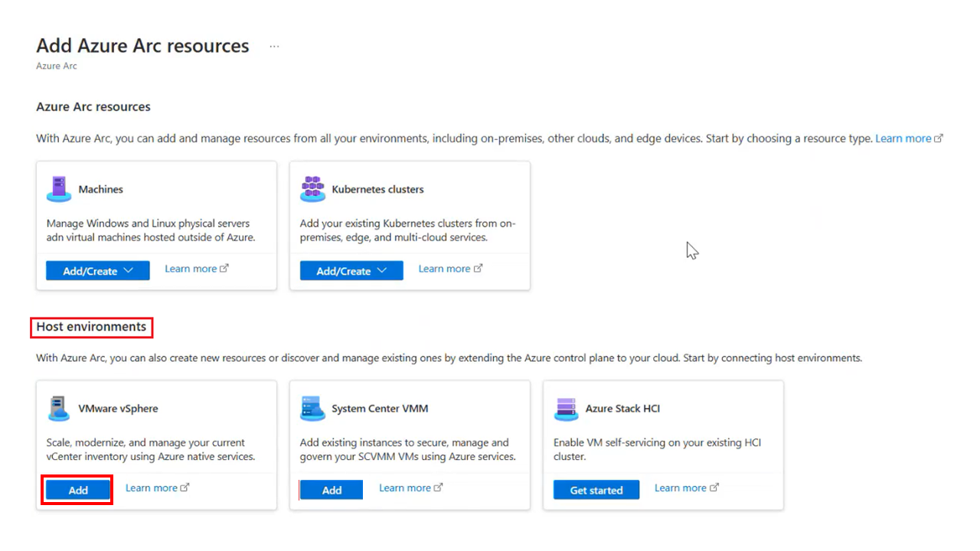Viewport: 980px width, 551px height.
Task: Open Learn more on the Machines card
Action: point(190,268)
